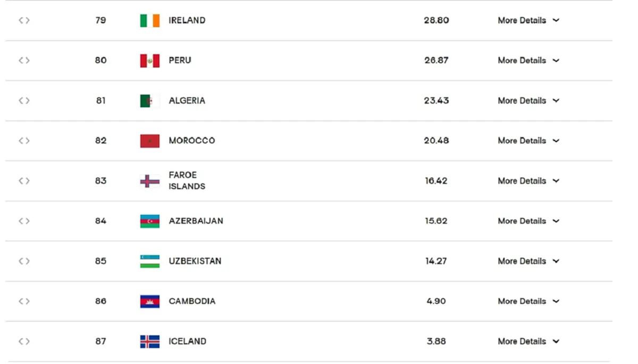This screenshot has height=364, width=638.
Task: Expand More Details for Ireland
Action: (528, 21)
